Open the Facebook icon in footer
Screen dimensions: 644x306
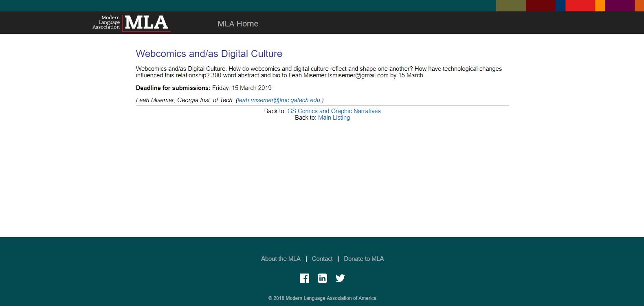point(304,278)
